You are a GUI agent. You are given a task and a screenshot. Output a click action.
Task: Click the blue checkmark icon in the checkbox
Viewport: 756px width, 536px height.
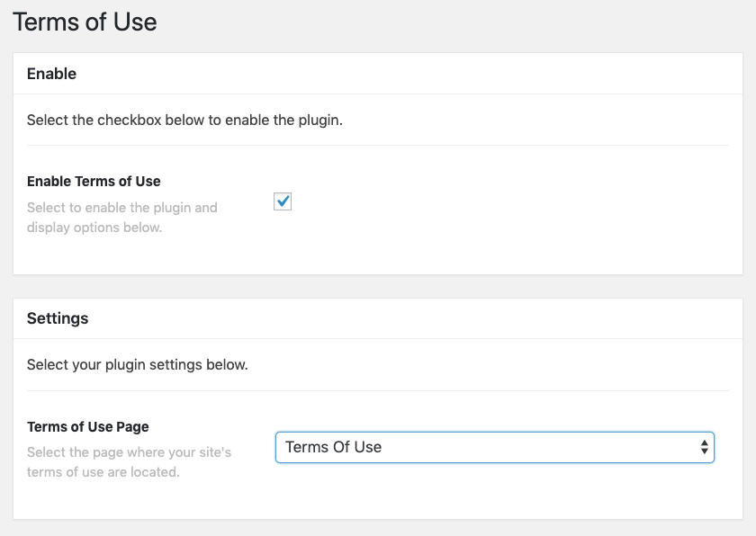[283, 201]
